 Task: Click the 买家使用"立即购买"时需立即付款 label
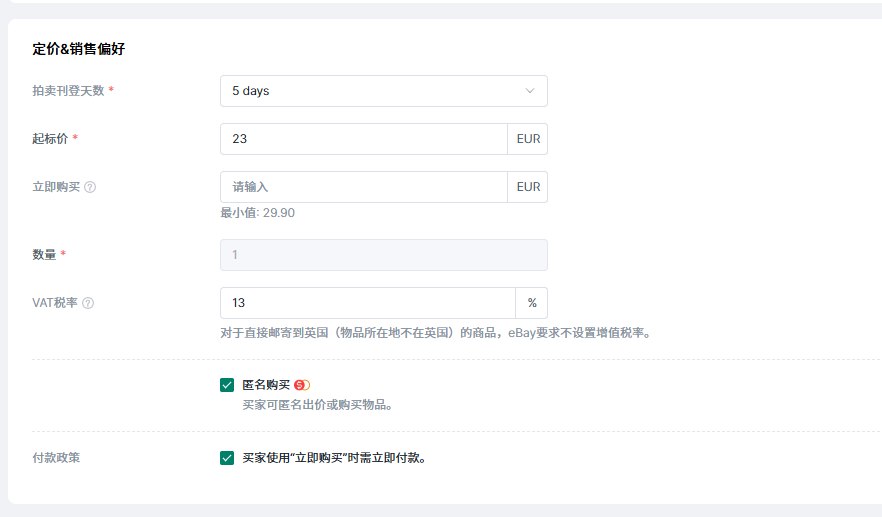pyautogui.click(x=335, y=458)
